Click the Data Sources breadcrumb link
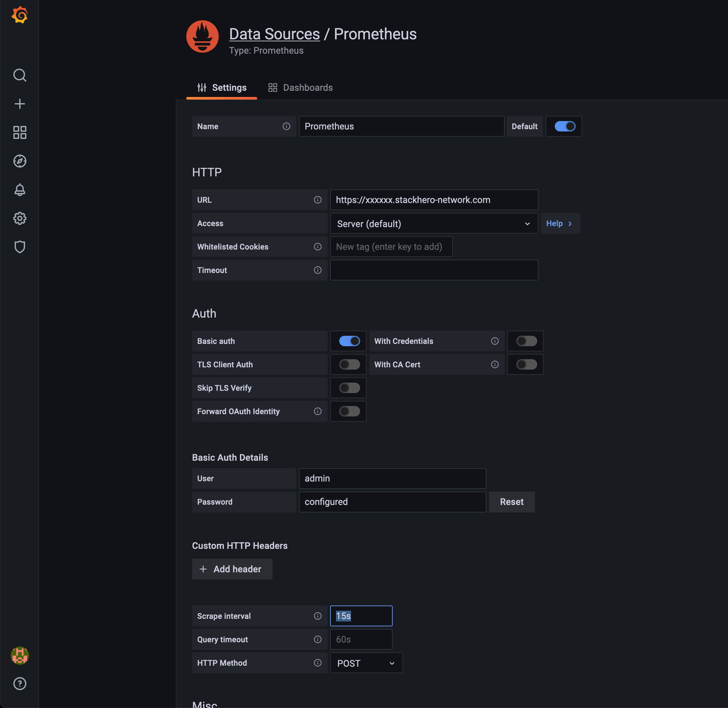This screenshot has width=728, height=708. click(274, 34)
